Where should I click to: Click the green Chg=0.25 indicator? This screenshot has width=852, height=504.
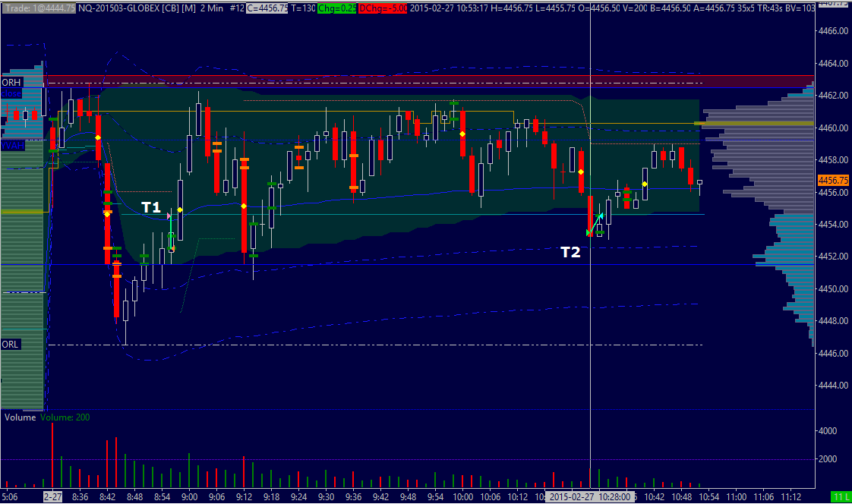[337, 8]
